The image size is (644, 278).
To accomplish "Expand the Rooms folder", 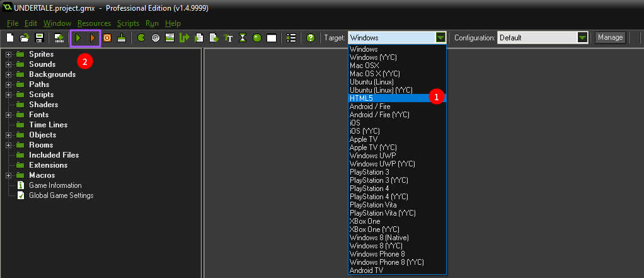I will [x=8, y=145].
